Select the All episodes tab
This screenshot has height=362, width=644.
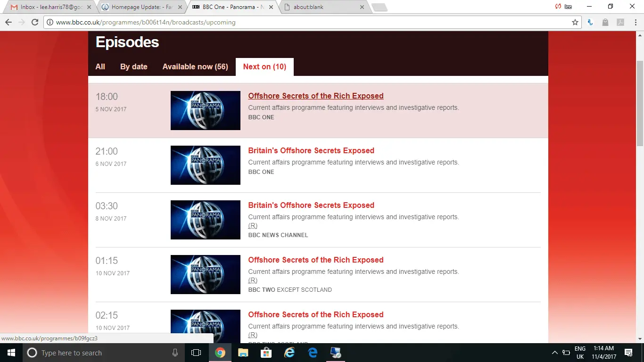(100, 66)
